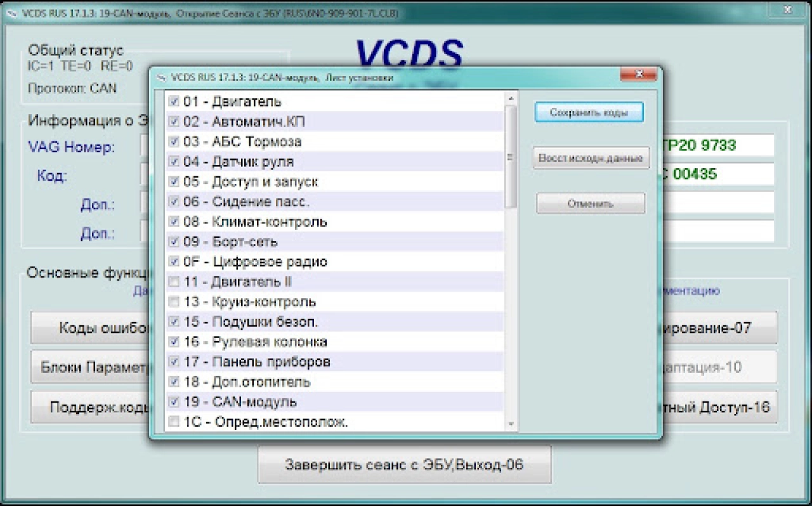Click the Отменить button in dialog
812x506 pixels.
[591, 204]
